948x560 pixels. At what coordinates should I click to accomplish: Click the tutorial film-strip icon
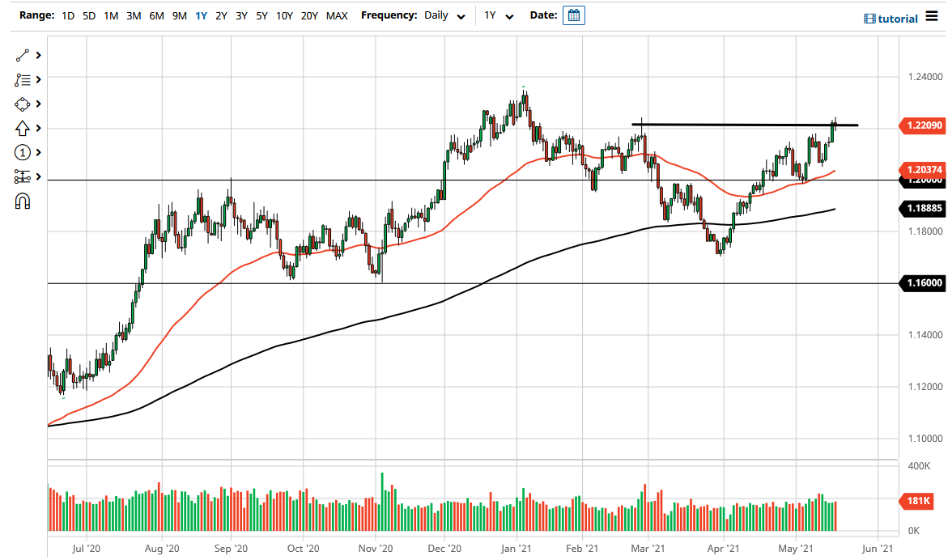(869, 19)
